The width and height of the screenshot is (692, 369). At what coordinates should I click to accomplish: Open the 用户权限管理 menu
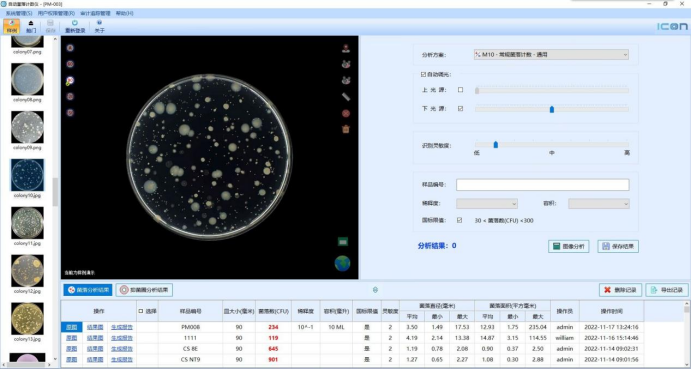[56, 13]
